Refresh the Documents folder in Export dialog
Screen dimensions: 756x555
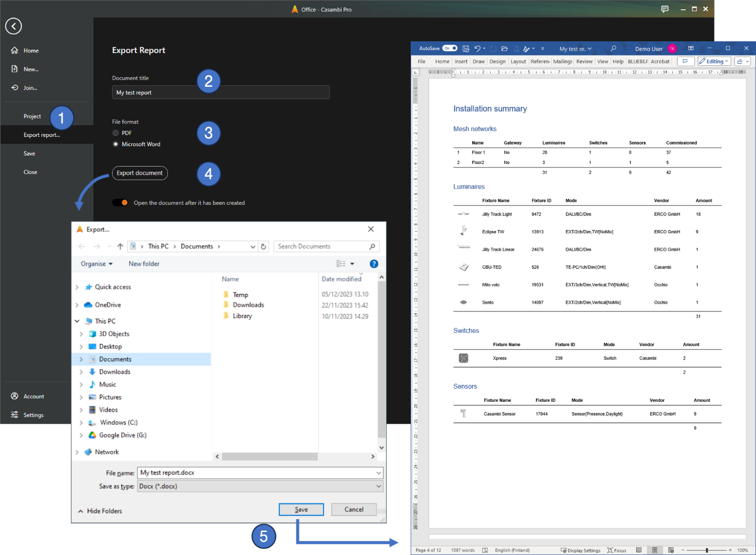click(x=264, y=247)
